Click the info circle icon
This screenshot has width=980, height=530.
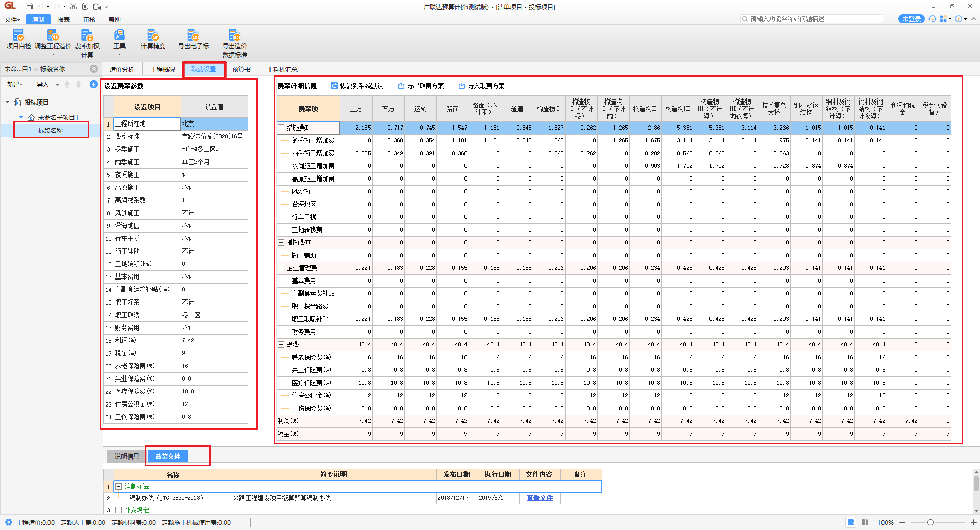[959, 19]
